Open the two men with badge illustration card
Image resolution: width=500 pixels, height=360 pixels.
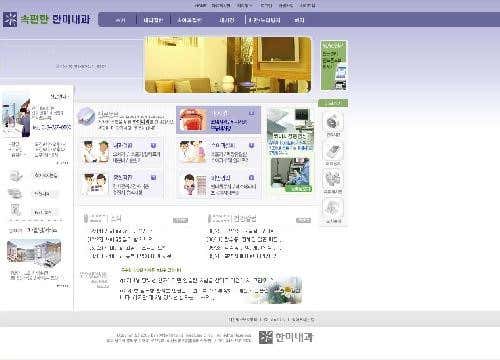pos(95,184)
